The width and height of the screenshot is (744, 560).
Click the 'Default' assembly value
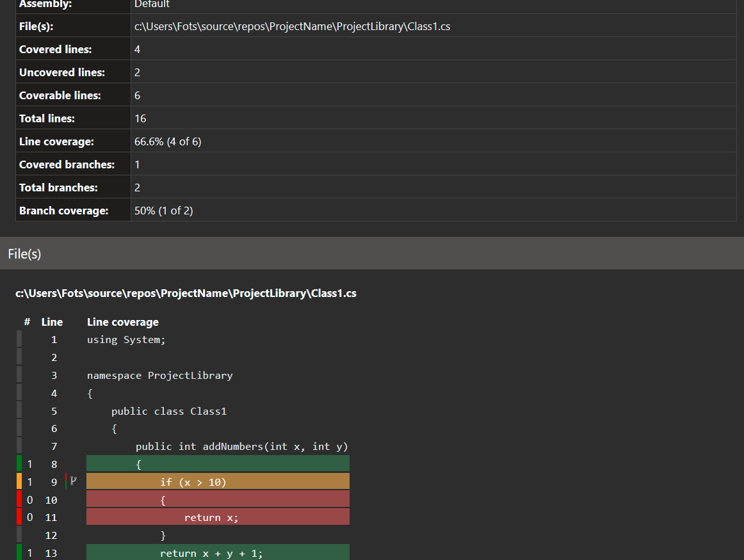[152, 4]
